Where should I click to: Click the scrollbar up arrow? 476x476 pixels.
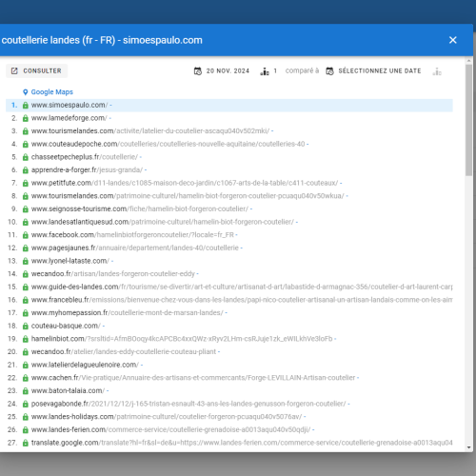tap(469, 60)
